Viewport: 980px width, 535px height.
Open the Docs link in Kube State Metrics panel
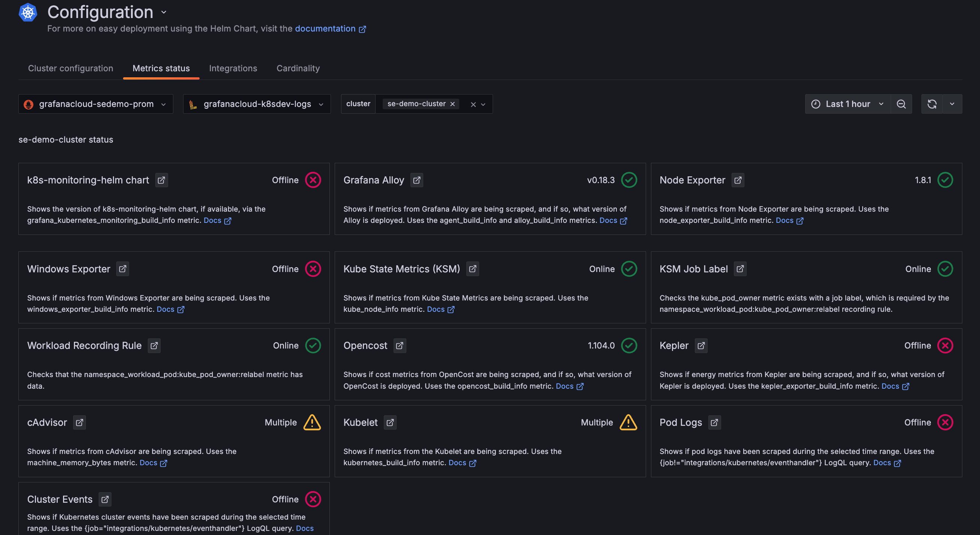pyautogui.click(x=436, y=309)
